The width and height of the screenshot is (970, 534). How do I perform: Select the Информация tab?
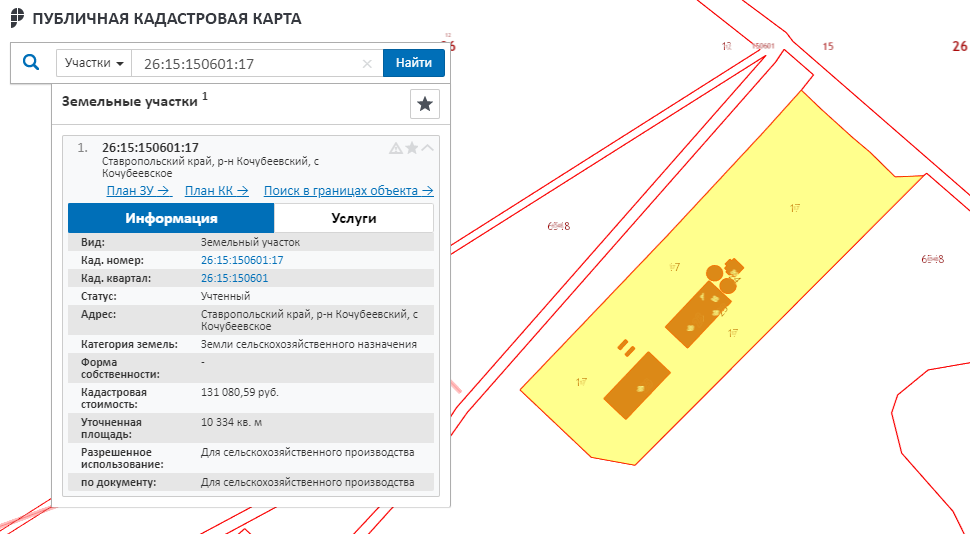click(x=171, y=218)
